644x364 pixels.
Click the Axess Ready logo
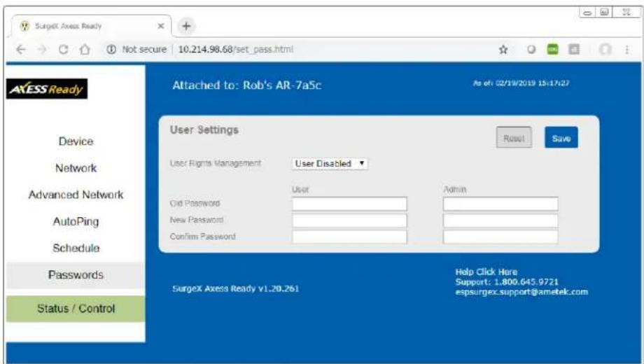click(47, 89)
